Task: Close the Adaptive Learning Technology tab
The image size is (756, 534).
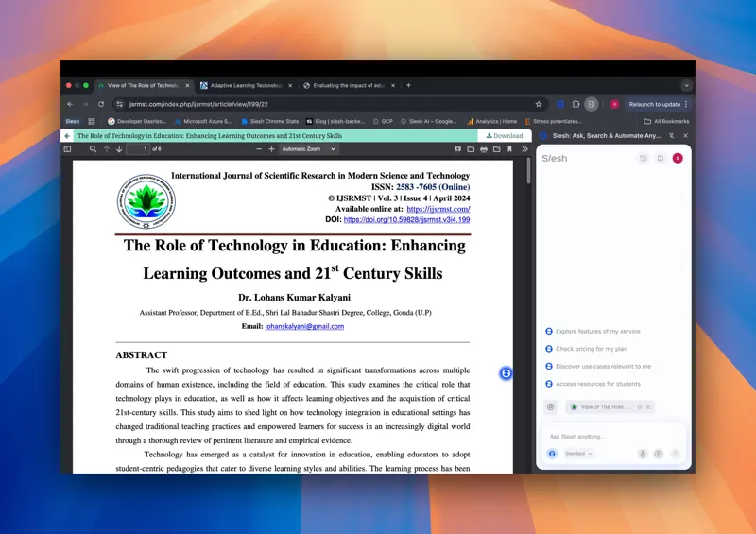Action: 290,85
